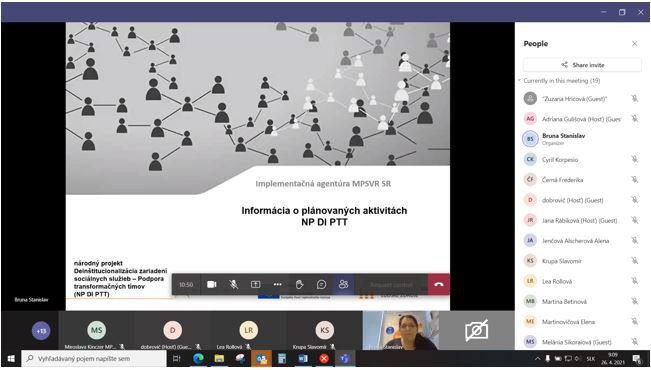Image resolution: width=651 pixels, height=370 pixels.
Task: Hang up the call with the red button
Action: pyautogui.click(x=438, y=284)
